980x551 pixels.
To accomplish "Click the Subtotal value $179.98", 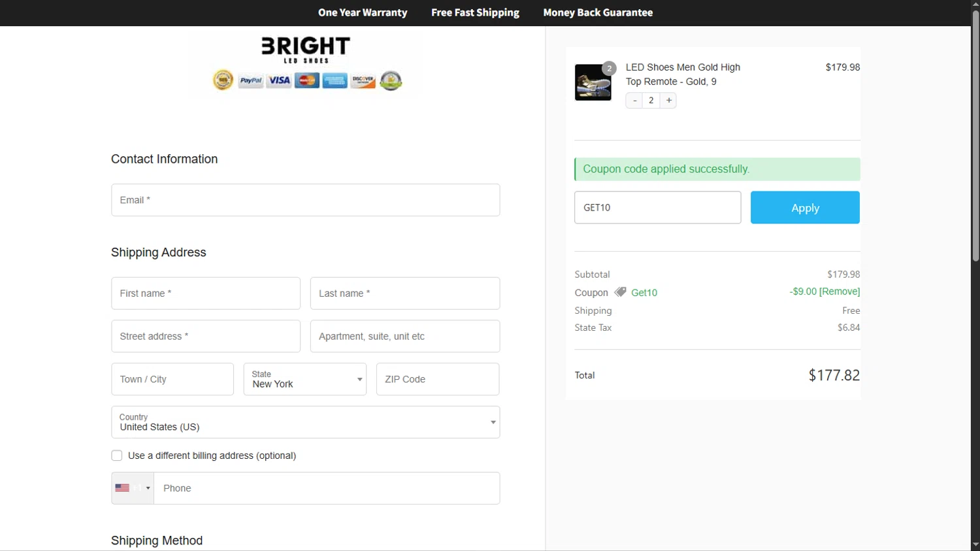I will 843,275.
